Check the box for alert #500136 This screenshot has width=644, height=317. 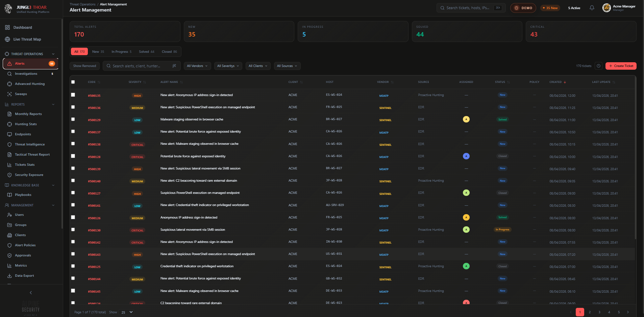click(x=73, y=107)
